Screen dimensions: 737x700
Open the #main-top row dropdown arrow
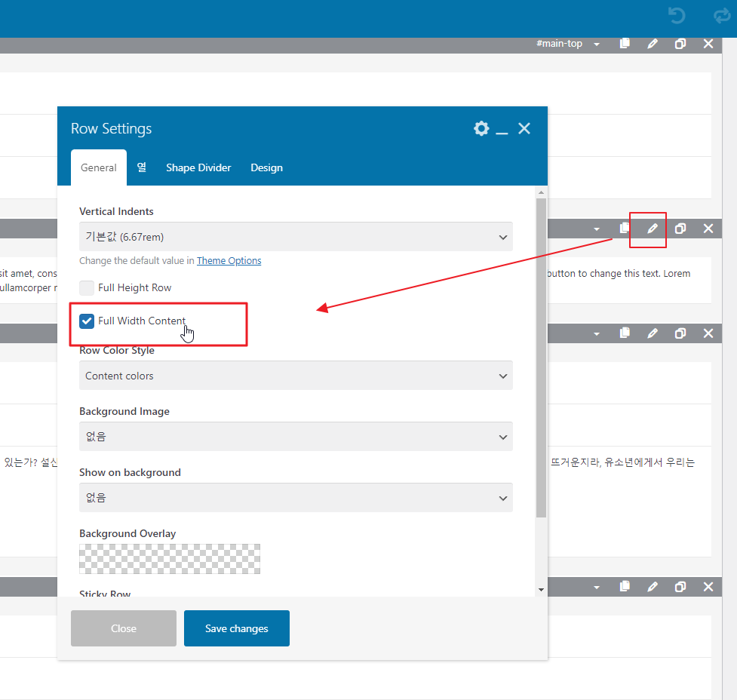(x=597, y=45)
